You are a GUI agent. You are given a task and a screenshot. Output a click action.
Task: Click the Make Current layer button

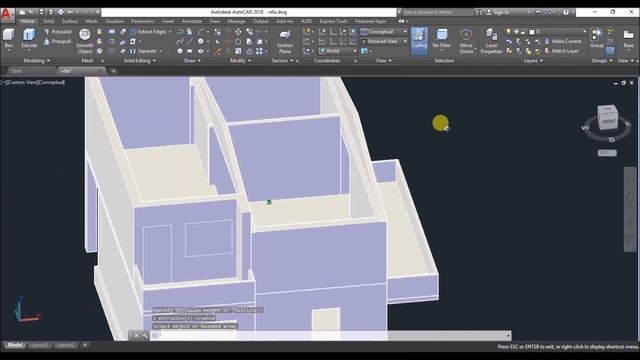(x=562, y=41)
